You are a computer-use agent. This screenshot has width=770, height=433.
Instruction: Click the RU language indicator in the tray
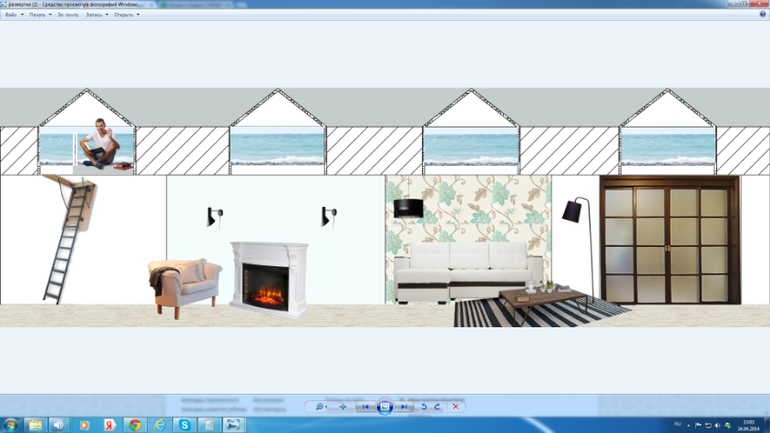point(677,425)
